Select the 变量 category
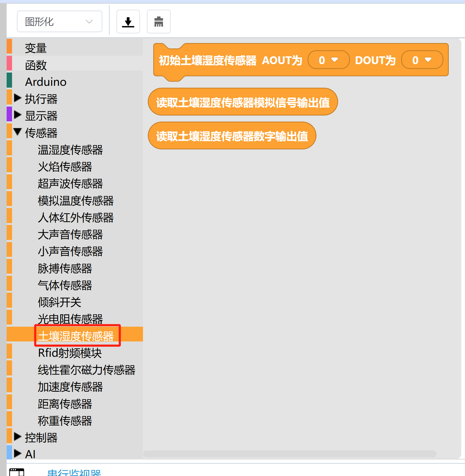 click(x=36, y=48)
